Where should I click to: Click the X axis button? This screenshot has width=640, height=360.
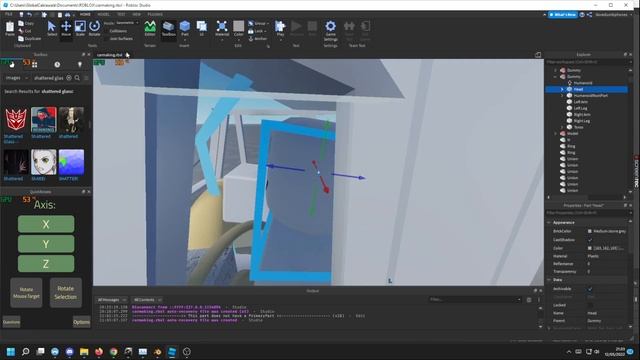coord(46,224)
